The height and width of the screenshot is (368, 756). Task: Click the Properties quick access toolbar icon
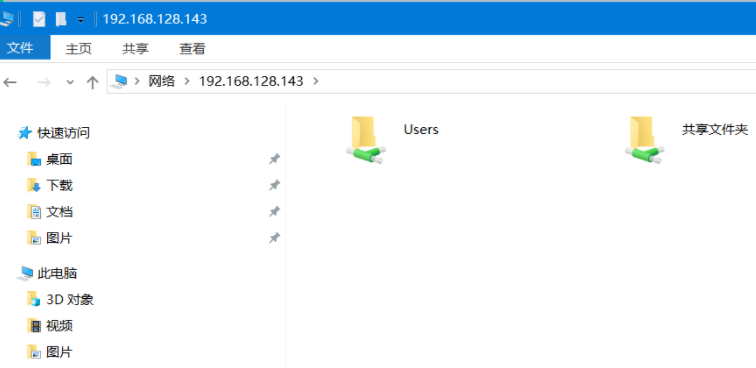point(39,19)
